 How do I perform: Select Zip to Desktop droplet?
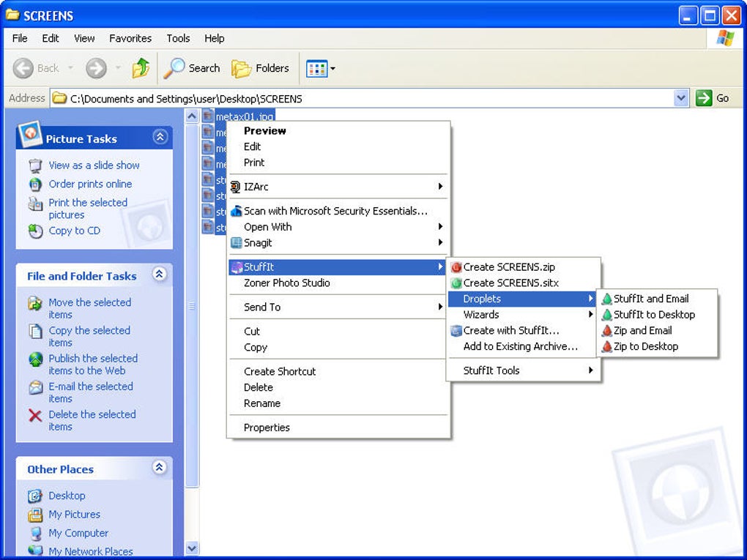(x=657, y=347)
